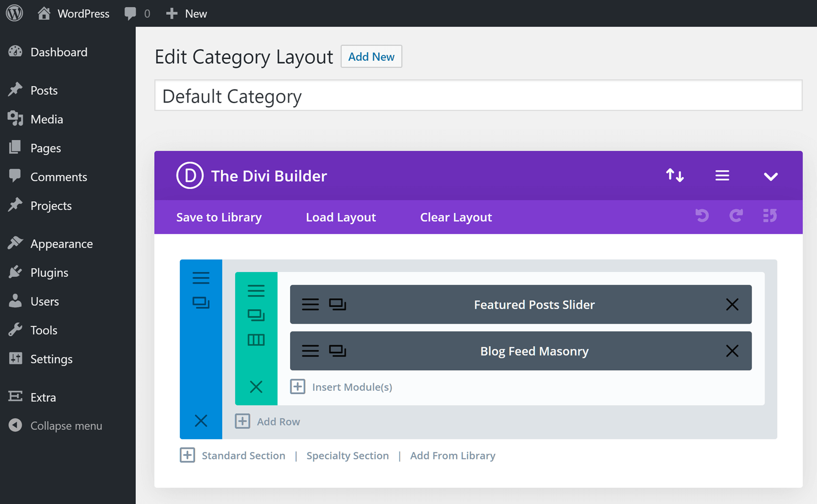This screenshot has height=504, width=817.
Task: Click the redo icon in builder toolbar
Action: click(736, 216)
